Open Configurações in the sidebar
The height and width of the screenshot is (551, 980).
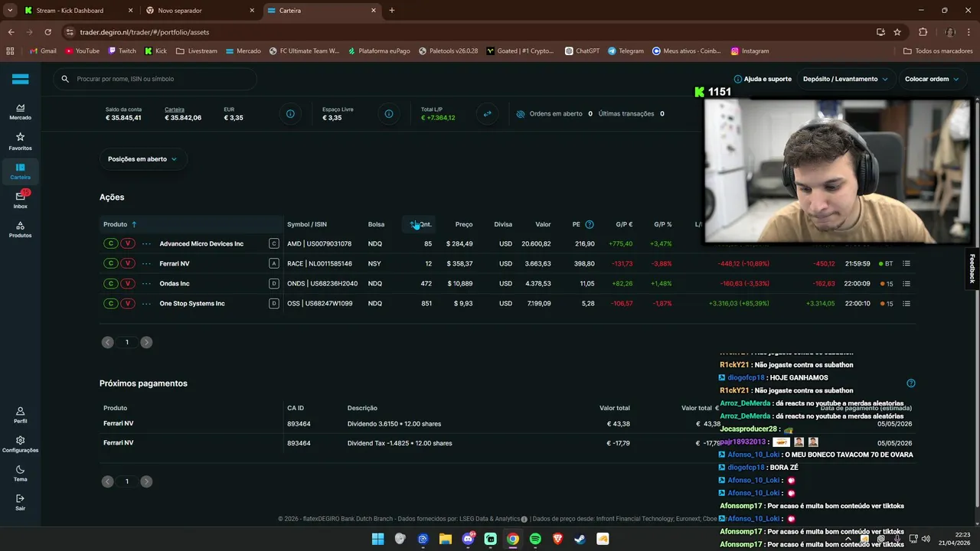tap(20, 444)
